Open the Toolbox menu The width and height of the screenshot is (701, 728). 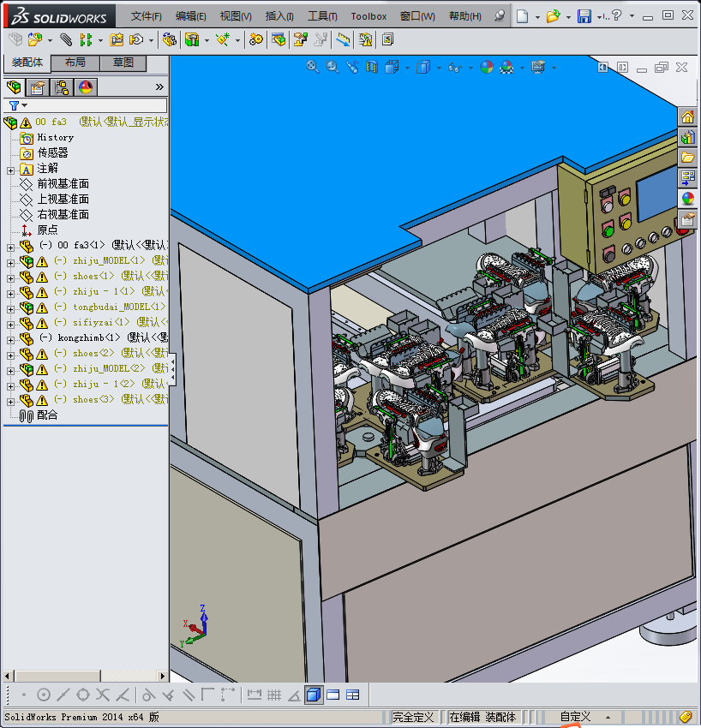tap(368, 16)
